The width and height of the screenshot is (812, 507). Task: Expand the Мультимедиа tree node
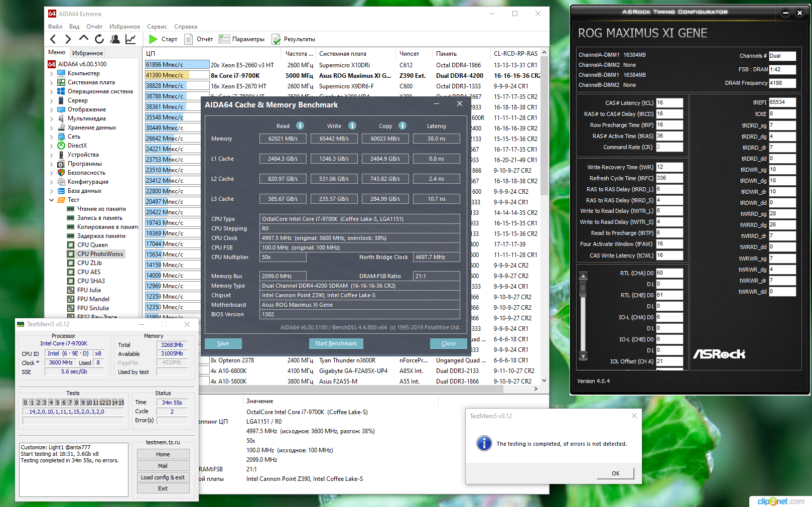tap(51, 118)
